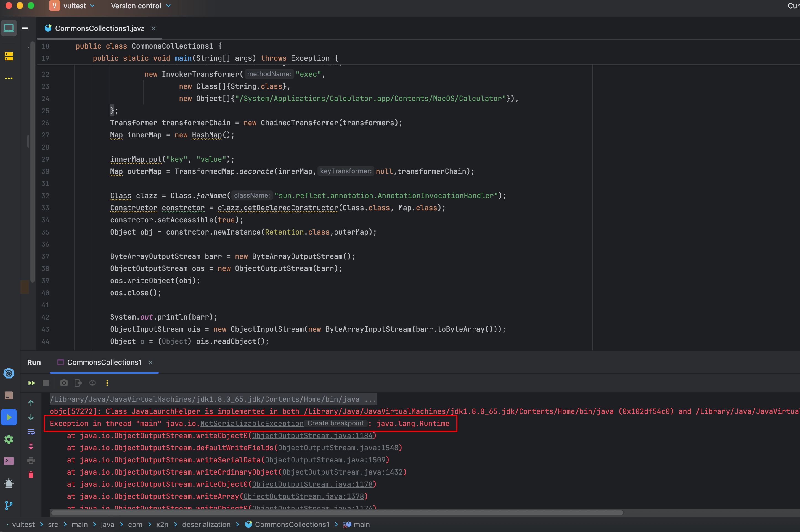The width and height of the screenshot is (800, 532).
Task: Clear all console output trash icon
Action: pos(31,475)
